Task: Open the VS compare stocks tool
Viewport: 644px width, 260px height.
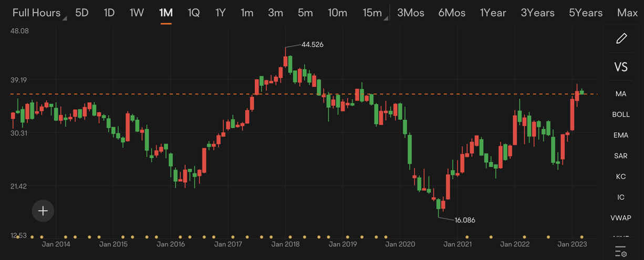Action: point(621,67)
